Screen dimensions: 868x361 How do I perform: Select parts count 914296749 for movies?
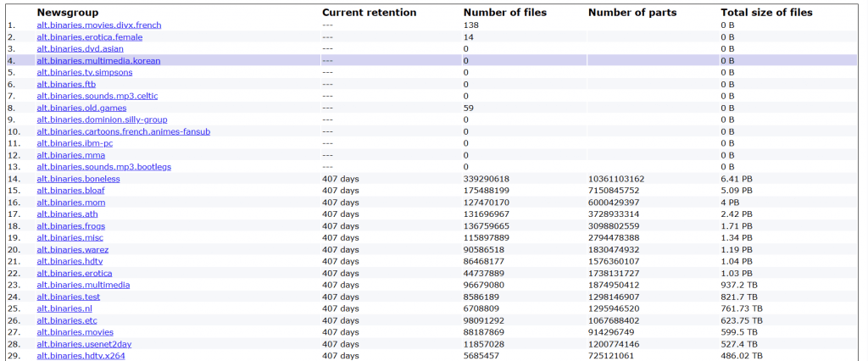coord(611,332)
